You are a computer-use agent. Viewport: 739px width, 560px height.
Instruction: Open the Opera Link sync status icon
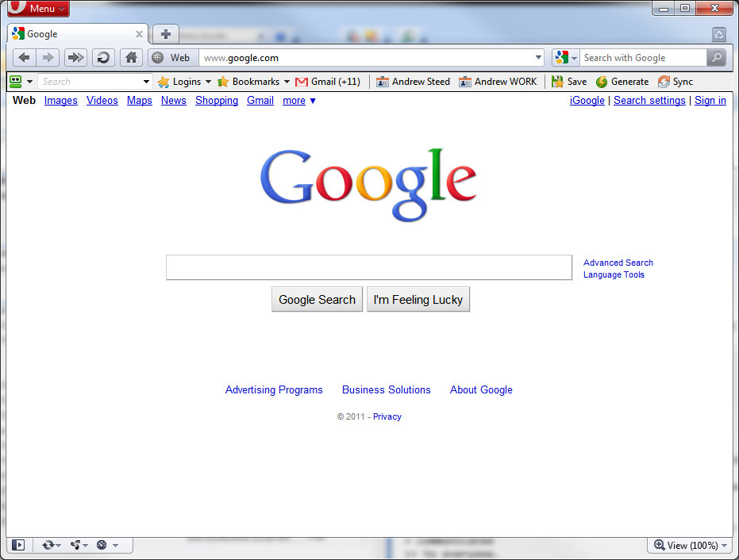[x=51, y=545]
